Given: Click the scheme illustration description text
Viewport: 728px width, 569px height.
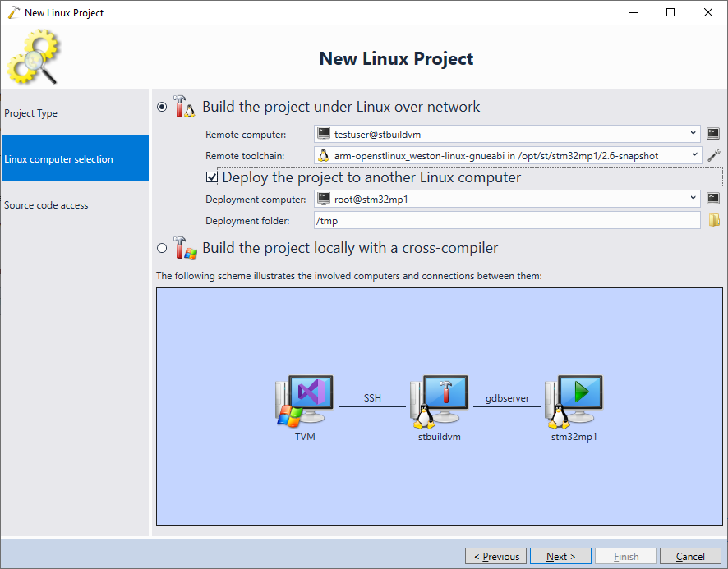Looking at the screenshot, I should coord(348,276).
